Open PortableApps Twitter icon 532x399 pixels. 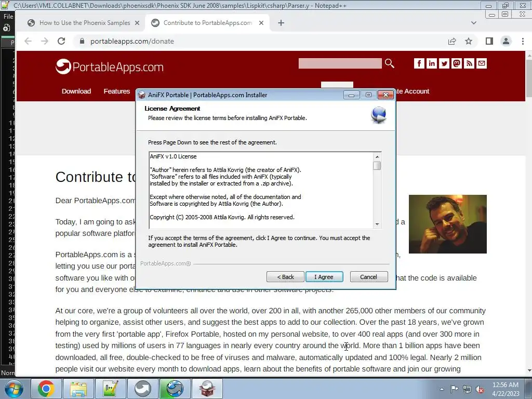(x=444, y=63)
